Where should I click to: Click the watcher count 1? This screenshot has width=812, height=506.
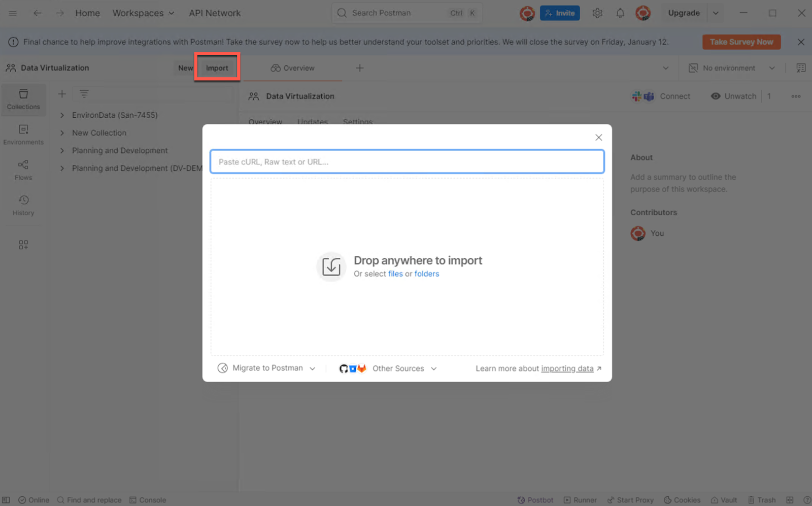769,96
